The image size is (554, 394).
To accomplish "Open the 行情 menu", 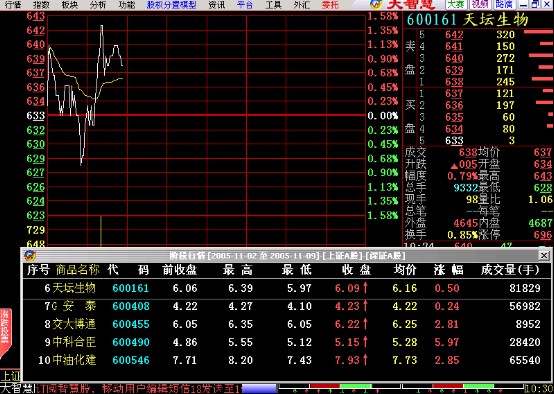I will point(13,5).
